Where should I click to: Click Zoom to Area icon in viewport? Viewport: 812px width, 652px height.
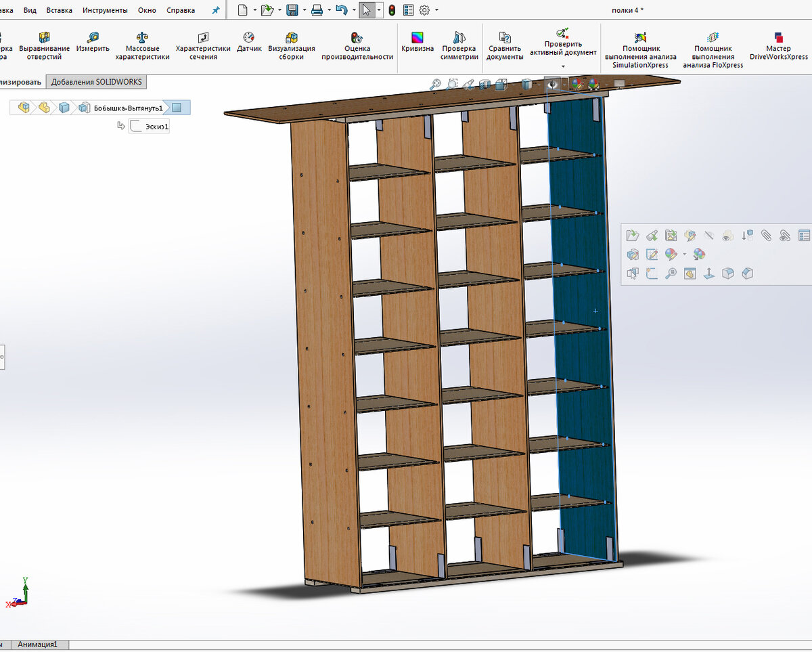pyautogui.click(x=452, y=84)
